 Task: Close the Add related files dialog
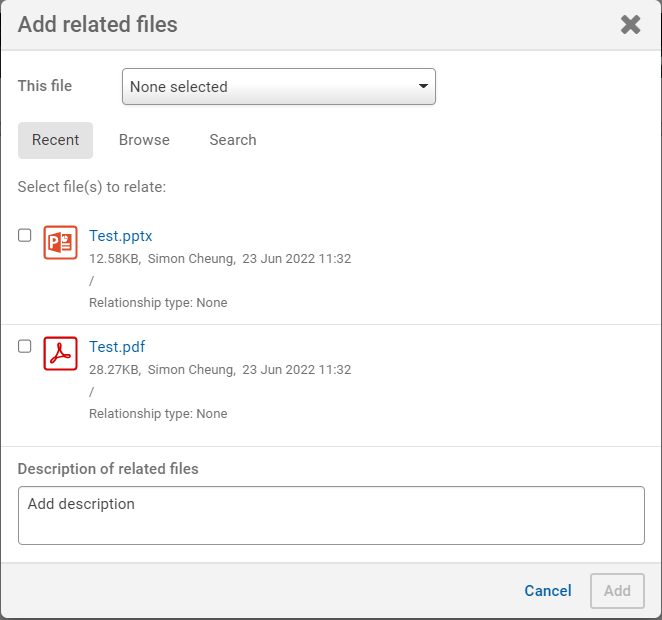(x=630, y=25)
